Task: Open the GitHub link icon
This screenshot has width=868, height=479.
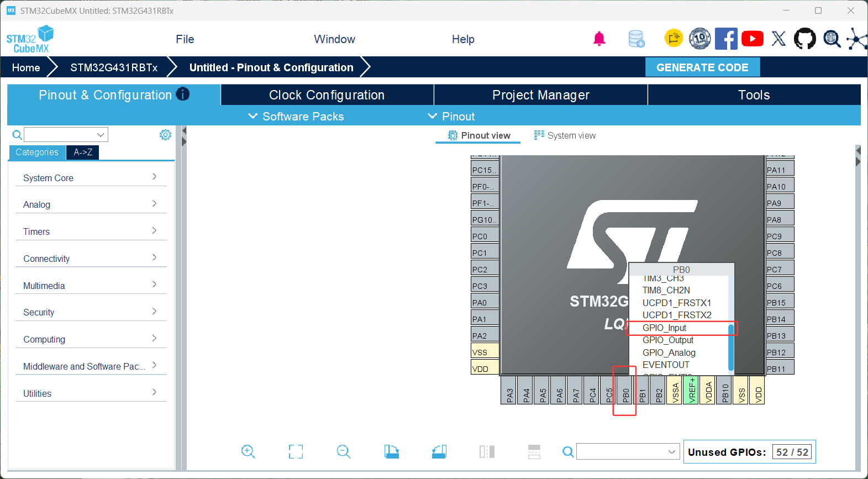Action: pyautogui.click(x=804, y=39)
